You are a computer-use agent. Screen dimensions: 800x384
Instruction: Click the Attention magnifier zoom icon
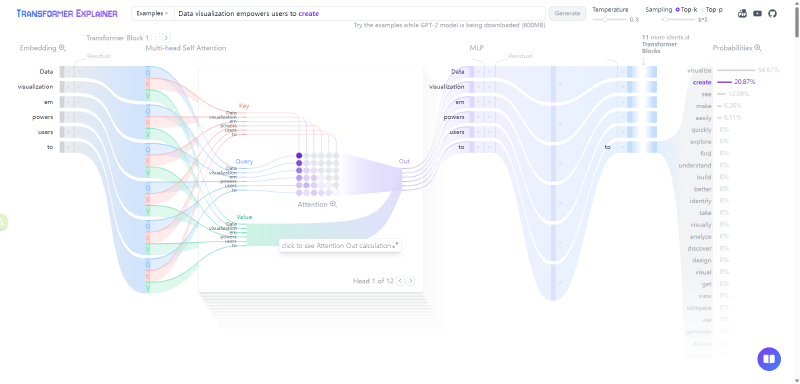coord(333,204)
